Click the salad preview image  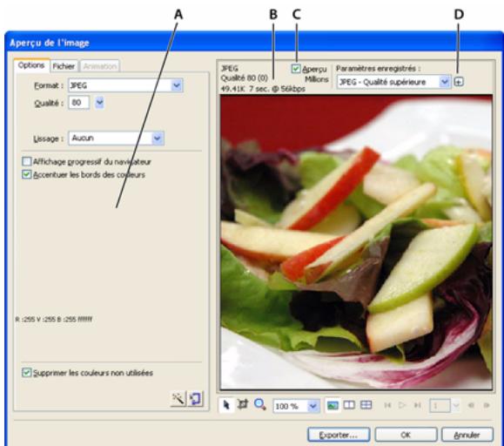[356, 242]
